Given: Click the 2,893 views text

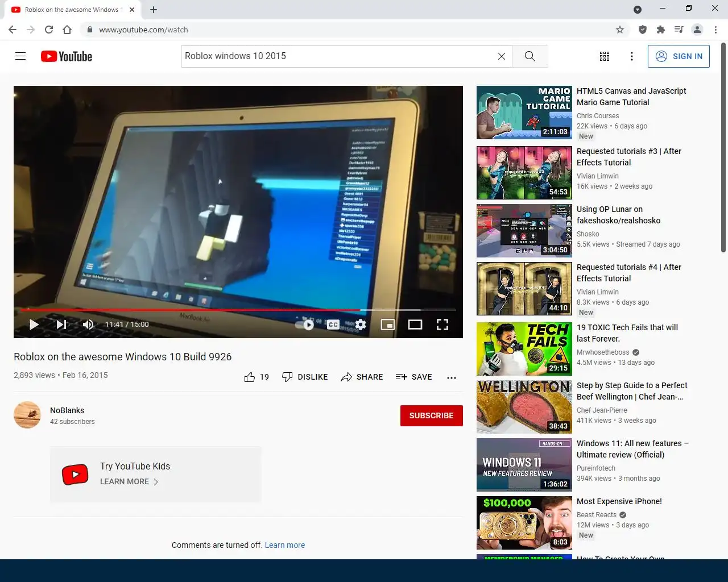Looking at the screenshot, I should tap(34, 375).
